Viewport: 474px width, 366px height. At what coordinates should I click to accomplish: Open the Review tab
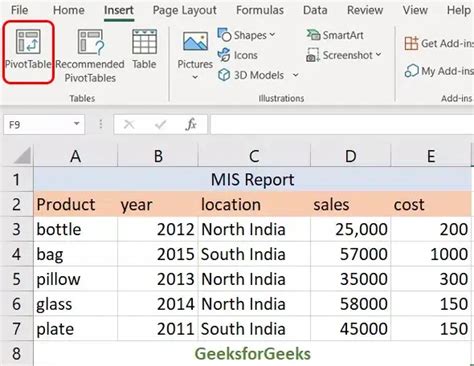(x=365, y=10)
